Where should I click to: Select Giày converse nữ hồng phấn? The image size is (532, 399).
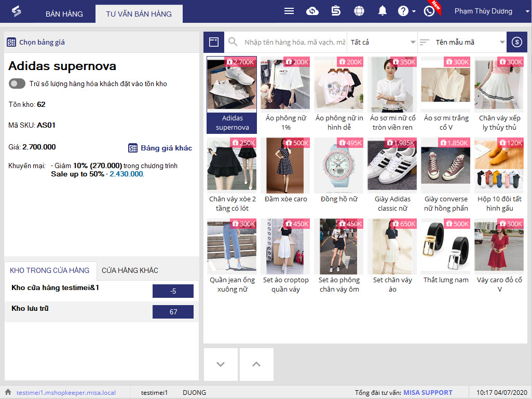coord(446,176)
